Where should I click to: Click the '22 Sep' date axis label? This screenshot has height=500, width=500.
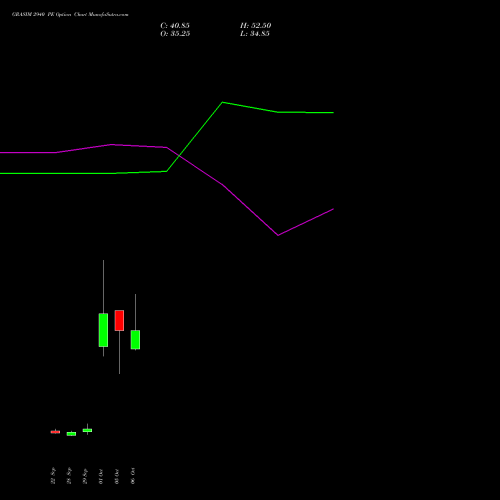(53, 476)
